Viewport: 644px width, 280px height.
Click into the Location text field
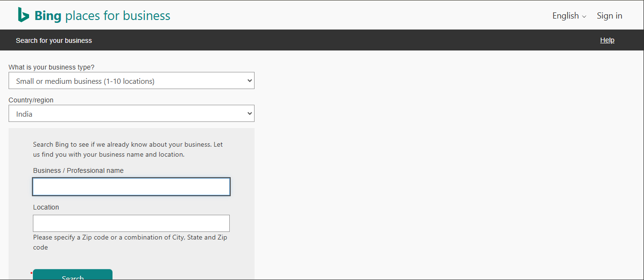[132, 223]
